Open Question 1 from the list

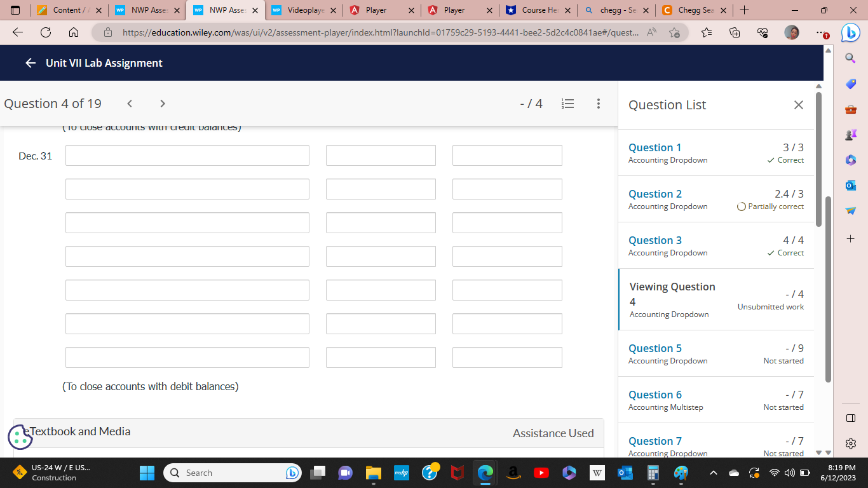654,147
